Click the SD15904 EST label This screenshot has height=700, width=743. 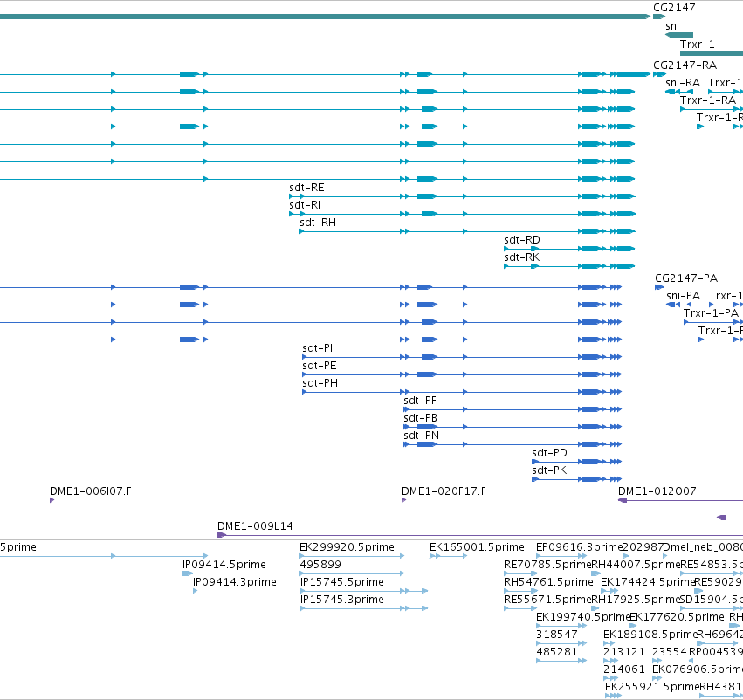711,600
